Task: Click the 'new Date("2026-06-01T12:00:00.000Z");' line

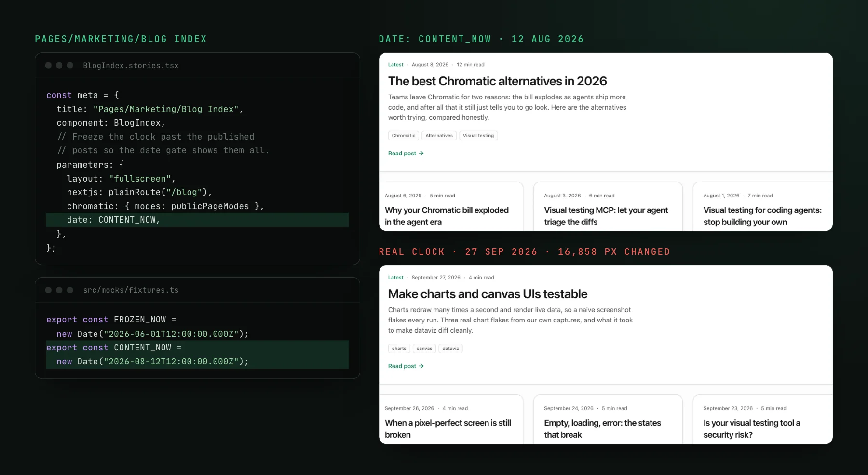Action: coord(152,334)
